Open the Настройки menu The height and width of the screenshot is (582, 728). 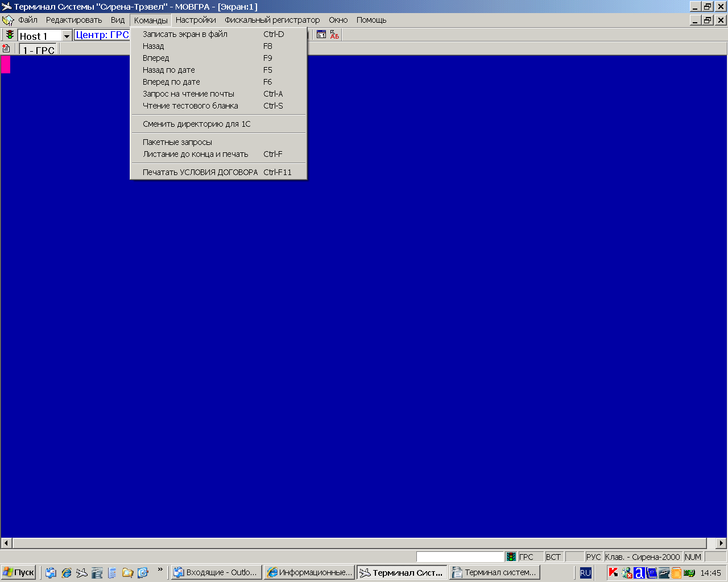196,20
